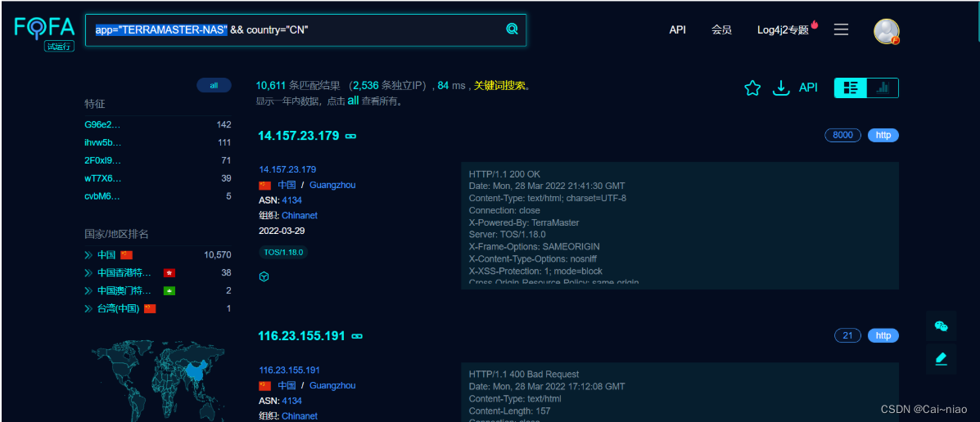The image size is (980, 422).
Task: Click ASN 4134 link for 14.157.23.179
Action: click(292, 200)
